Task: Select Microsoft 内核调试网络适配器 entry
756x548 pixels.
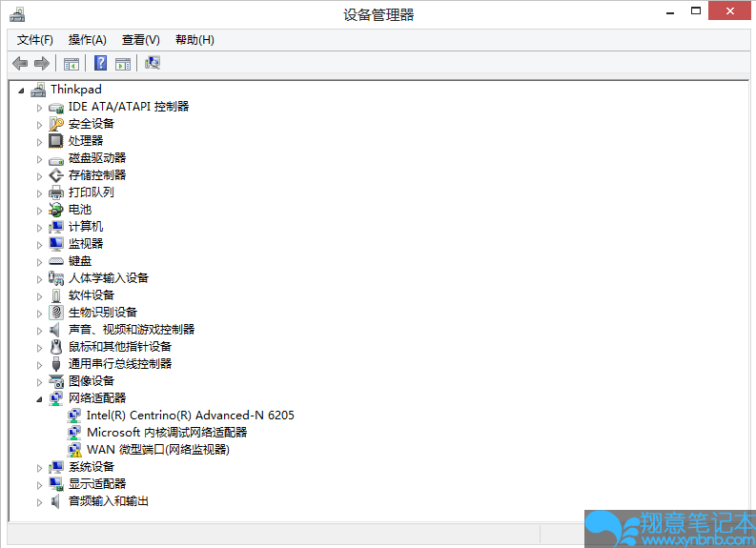Action: [167, 433]
